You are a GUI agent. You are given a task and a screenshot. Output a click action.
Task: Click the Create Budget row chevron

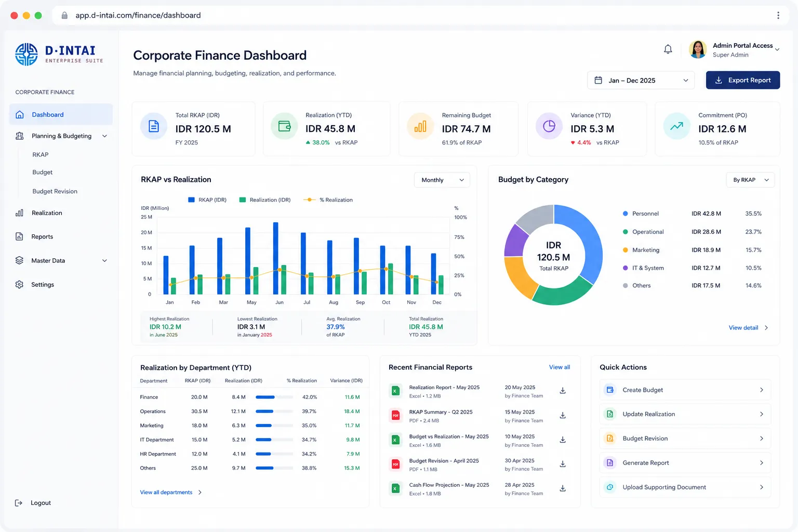(x=762, y=390)
